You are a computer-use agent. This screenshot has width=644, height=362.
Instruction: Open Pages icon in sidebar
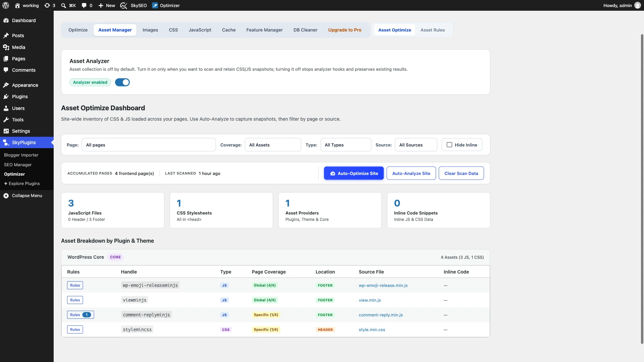6,59
